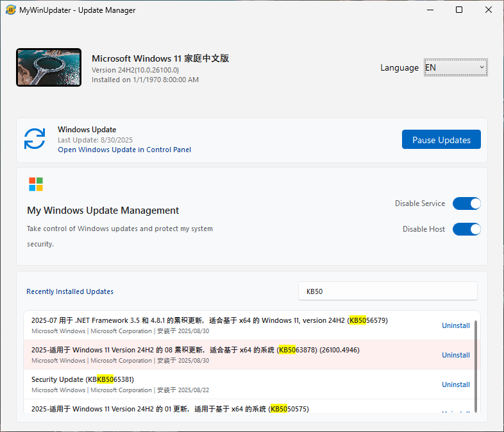
Task: Maximize the MyWinUpdater window
Action: [x=459, y=10]
